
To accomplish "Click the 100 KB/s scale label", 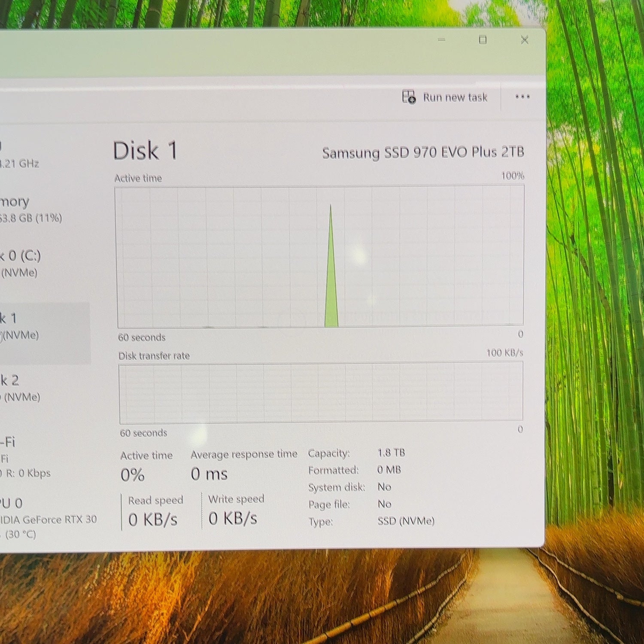I will point(504,353).
